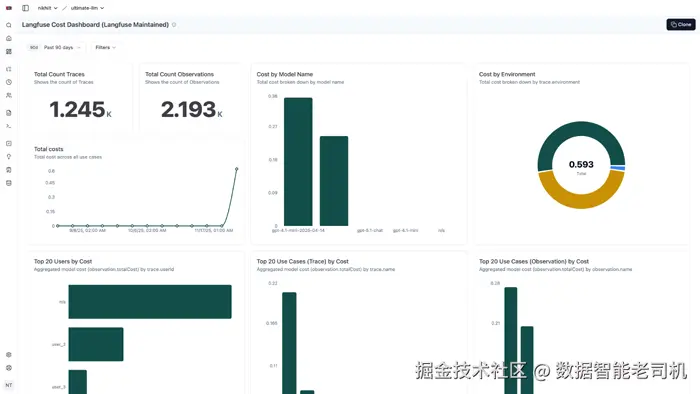Image resolution: width=700 pixels, height=394 pixels.
Task: Click the Cost by Model Name title
Action: pyautogui.click(x=285, y=75)
